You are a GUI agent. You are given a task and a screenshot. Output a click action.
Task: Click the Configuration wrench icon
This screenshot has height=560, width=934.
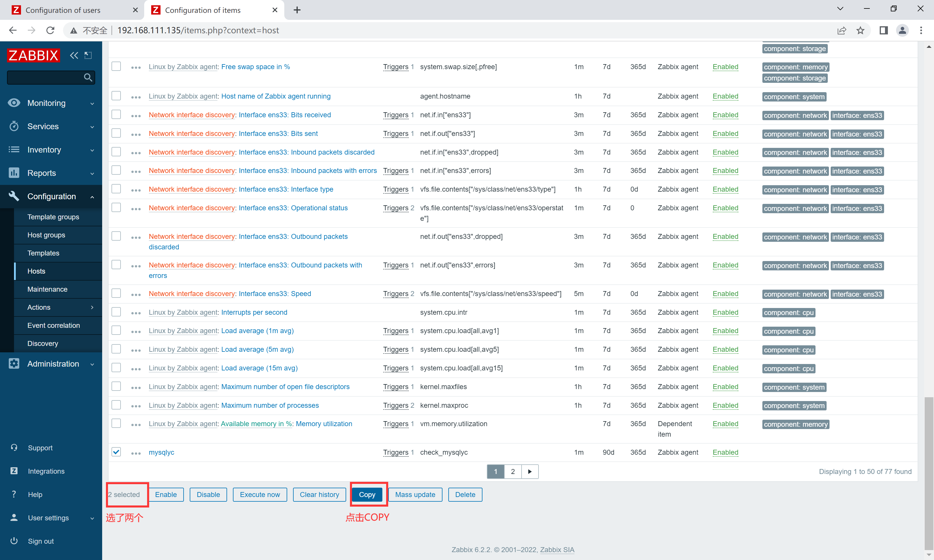click(x=14, y=196)
